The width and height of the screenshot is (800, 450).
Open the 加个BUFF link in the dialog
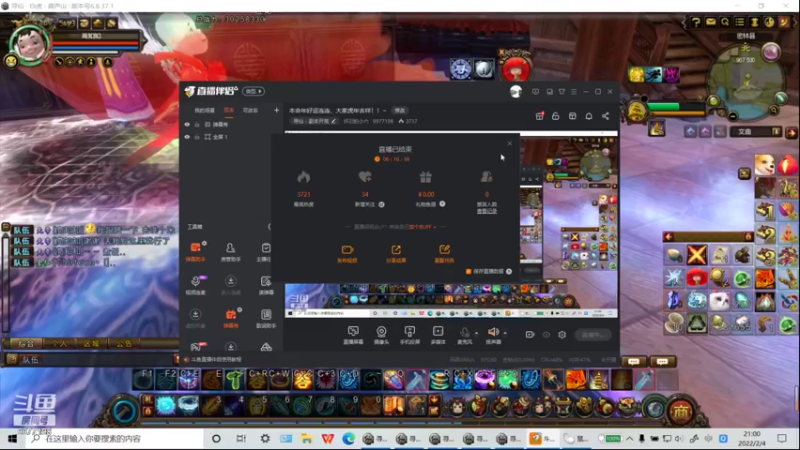click(422, 227)
